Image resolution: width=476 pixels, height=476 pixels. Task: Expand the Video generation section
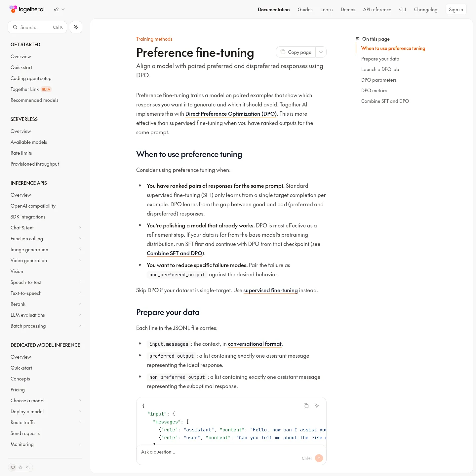point(46,260)
